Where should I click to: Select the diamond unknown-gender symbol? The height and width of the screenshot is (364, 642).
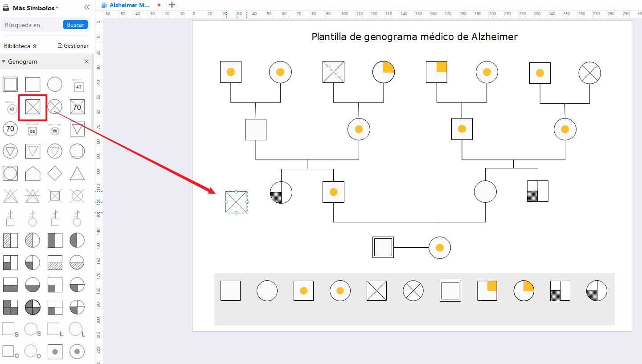pos(54,173)
